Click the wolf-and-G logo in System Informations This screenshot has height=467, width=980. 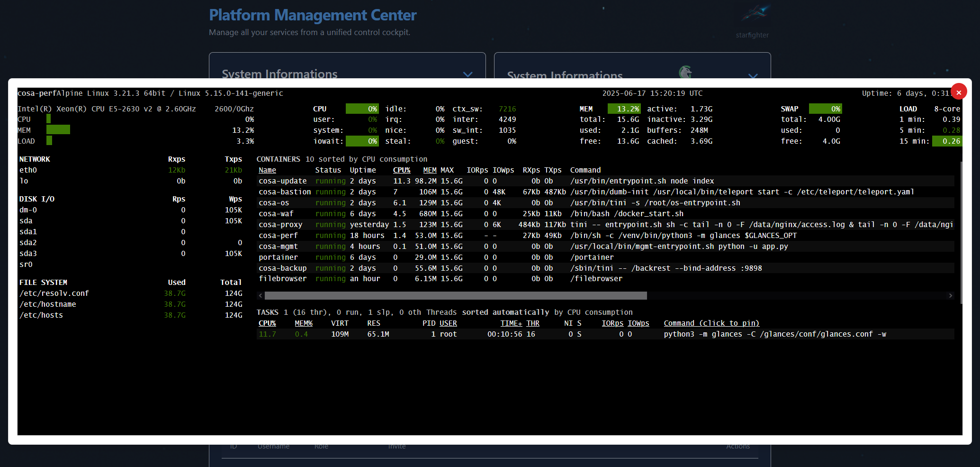click(x=685, y=72)
